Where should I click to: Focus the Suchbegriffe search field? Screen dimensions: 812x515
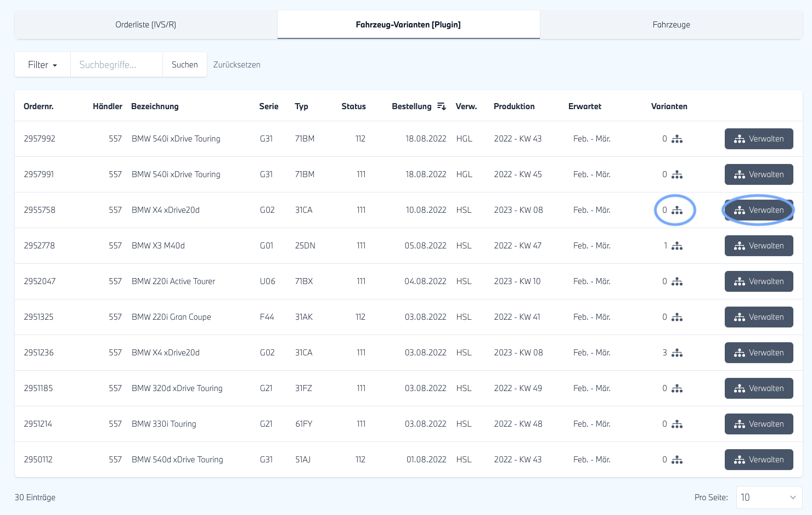pos(116,65)
